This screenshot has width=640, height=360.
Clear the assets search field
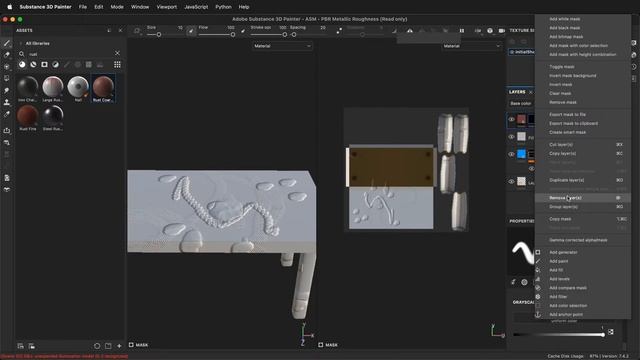[118, 53]
